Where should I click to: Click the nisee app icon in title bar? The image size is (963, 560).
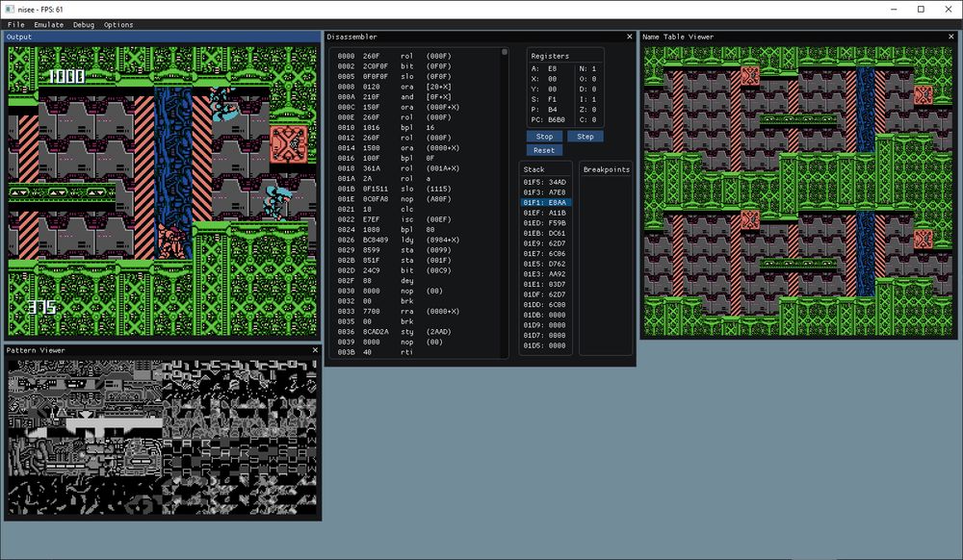10,10
